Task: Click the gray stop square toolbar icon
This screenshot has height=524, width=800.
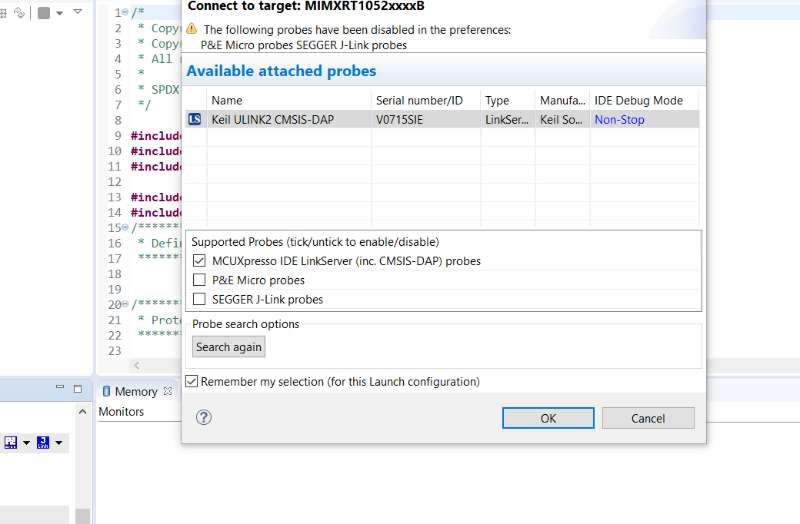Action: coord(44,14)
